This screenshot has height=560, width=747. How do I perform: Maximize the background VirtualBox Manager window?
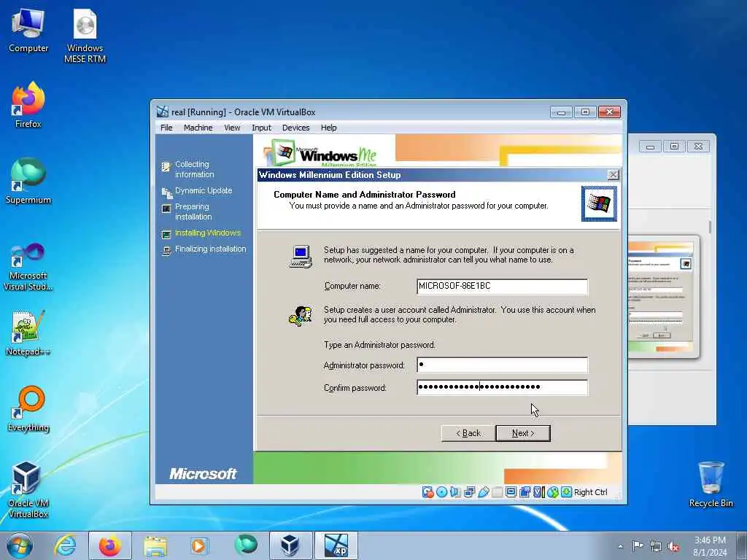674,147
